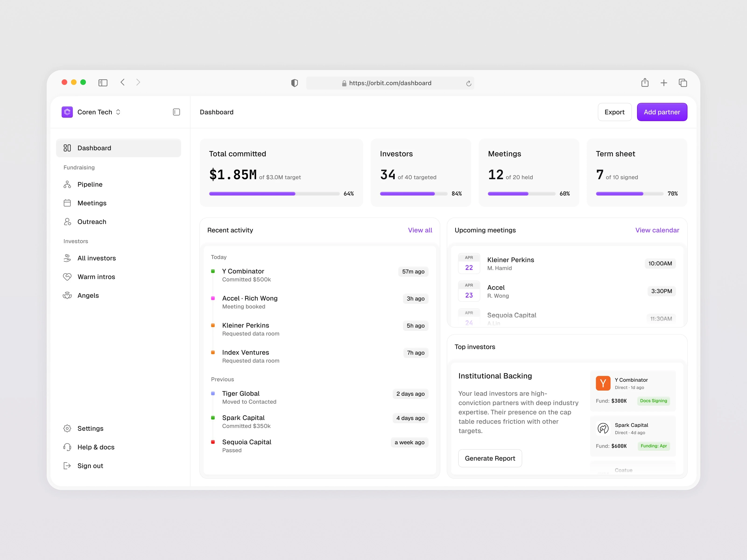Toggle the browser sidebar icon
747x560 pixels.
103,83
